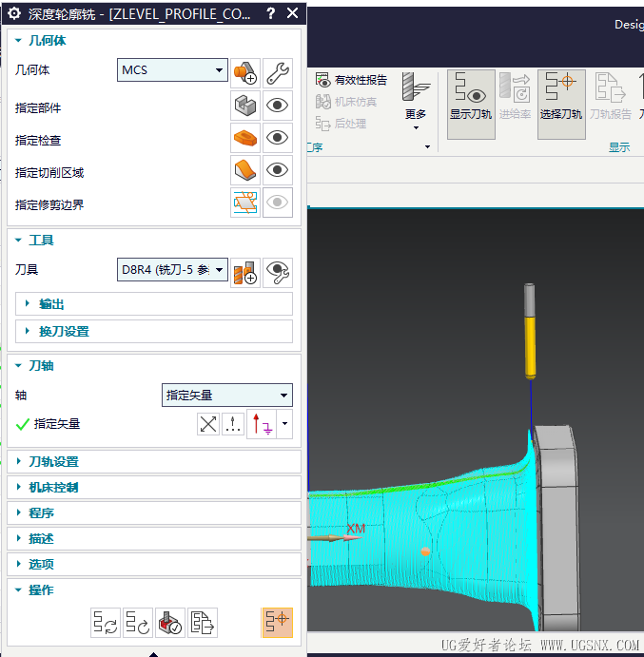Toggle display of cut area eye icon
This screenshot has height=657, width=644.
278,169
